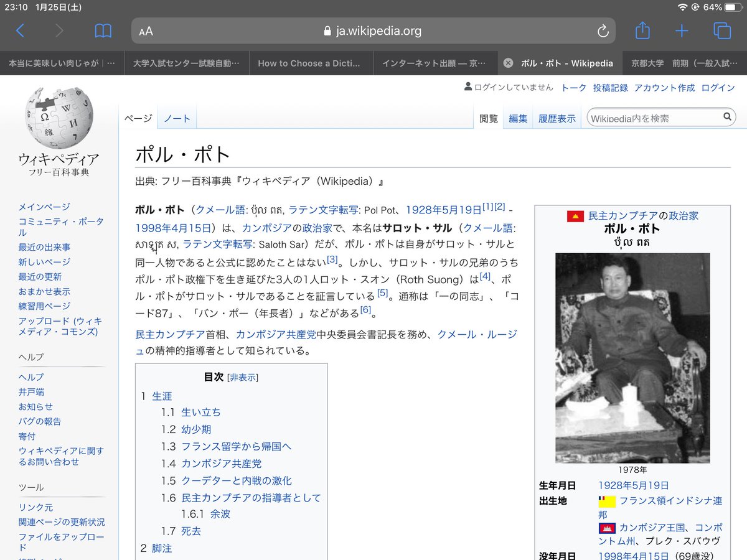Screen dimensions: 747x560
Task: Click the search magnifier icon
Action: 727,117
